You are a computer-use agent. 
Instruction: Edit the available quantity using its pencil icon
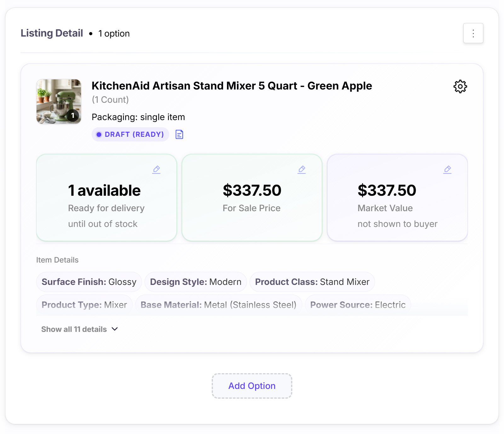pos(156,169)
